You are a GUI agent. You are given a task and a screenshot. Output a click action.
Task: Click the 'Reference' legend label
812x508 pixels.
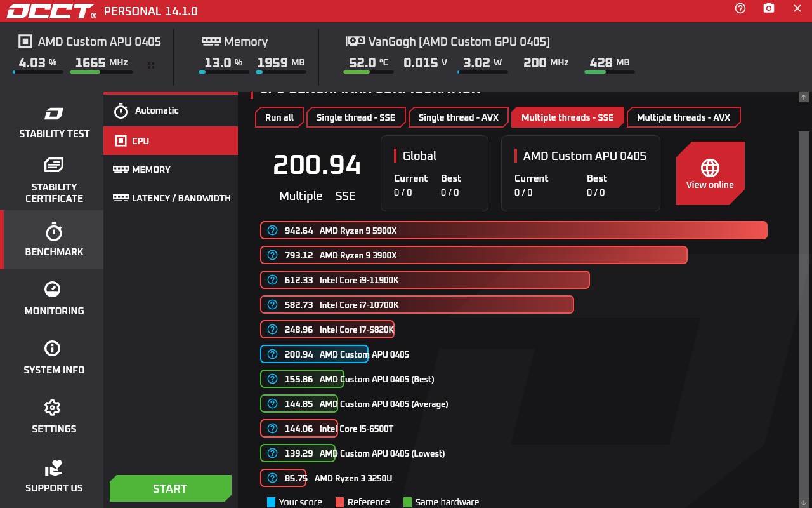pos(369,502)
